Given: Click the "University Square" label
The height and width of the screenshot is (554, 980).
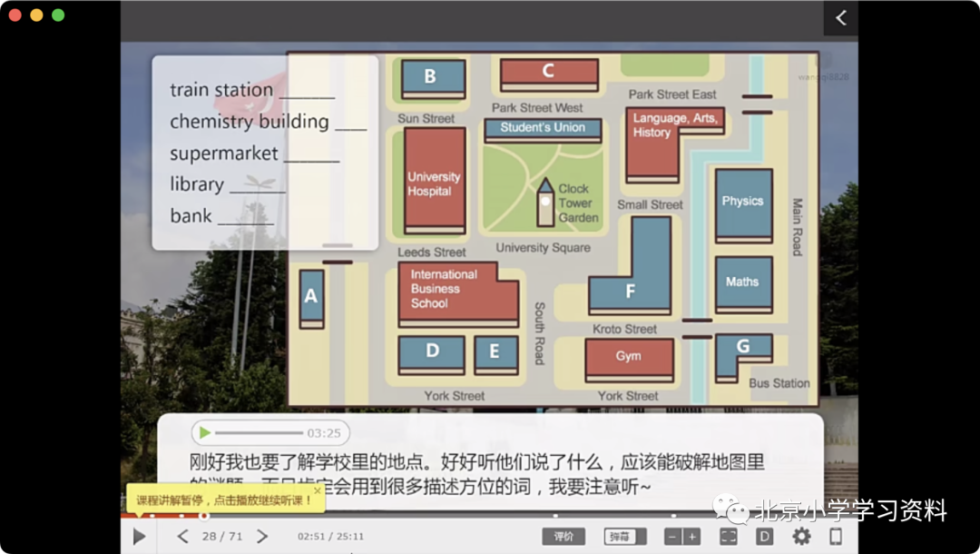Looking at the screenshot, I should pos(544,248).
